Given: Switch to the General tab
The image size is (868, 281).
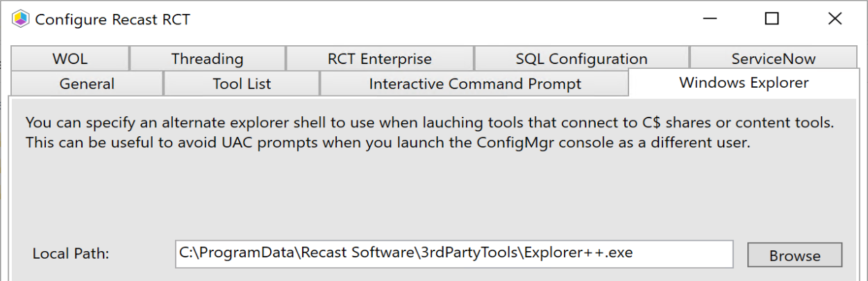Looking at the screenshot, I should [x=87, y=84].
